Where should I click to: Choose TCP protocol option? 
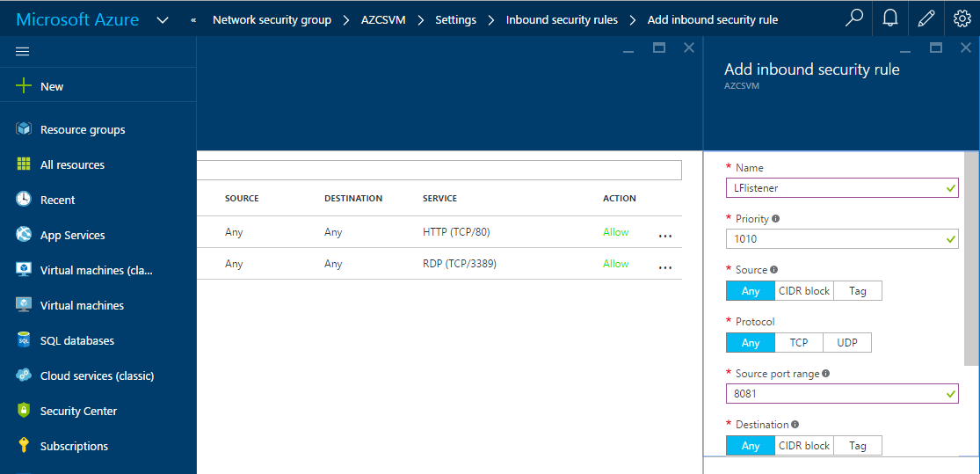pyautogui.click(x=798, y=343)
